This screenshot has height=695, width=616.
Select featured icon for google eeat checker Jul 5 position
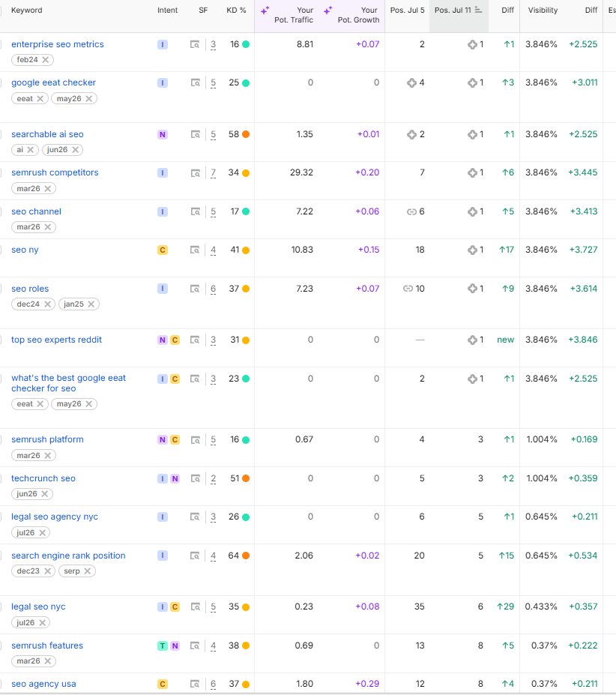[x=411, y=82]
